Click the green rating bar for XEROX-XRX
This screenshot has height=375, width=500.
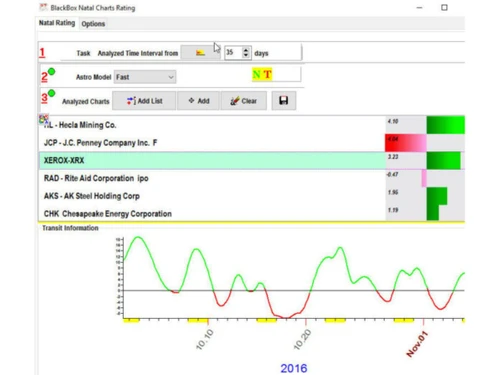point(443,160)
